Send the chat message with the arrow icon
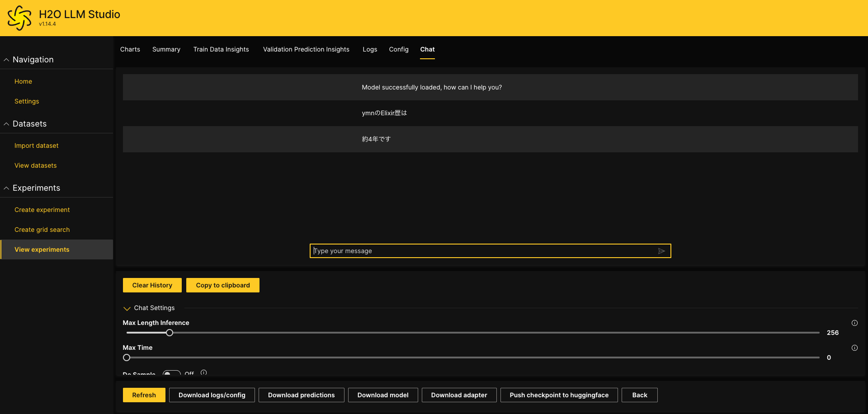This screenshot has height=414, width=868. tap(661, 251)
